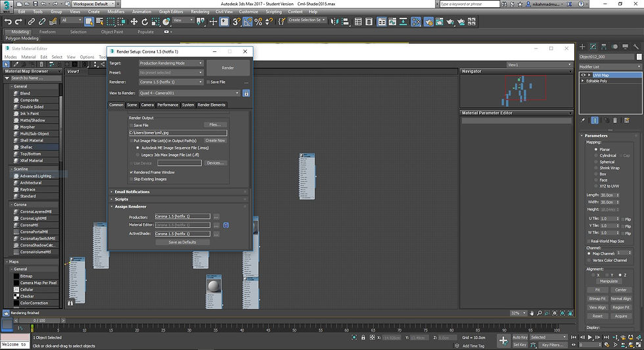Go to End frame button

coord(606,337)
